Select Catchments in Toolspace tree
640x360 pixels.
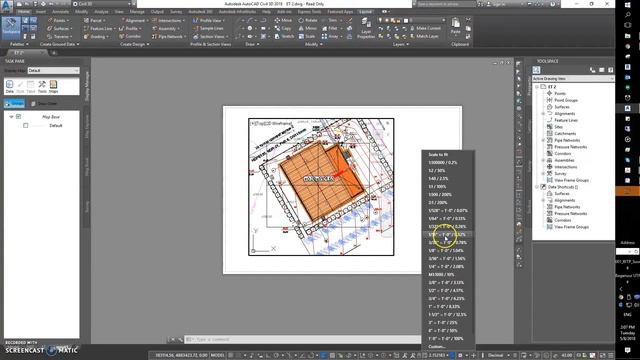[565, 133]
